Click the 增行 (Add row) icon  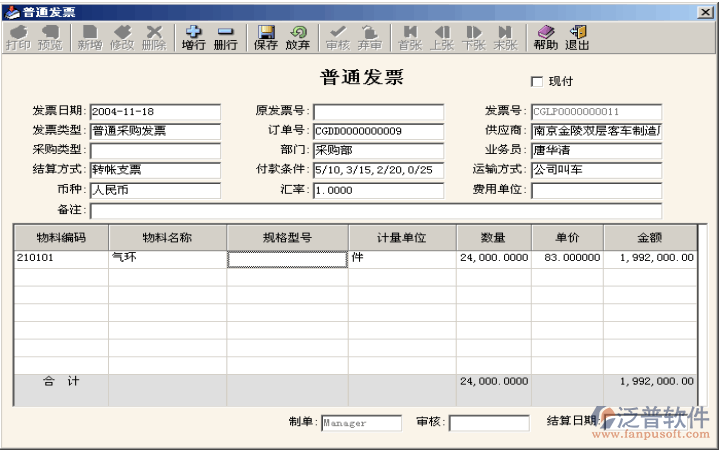pos(193,37)
